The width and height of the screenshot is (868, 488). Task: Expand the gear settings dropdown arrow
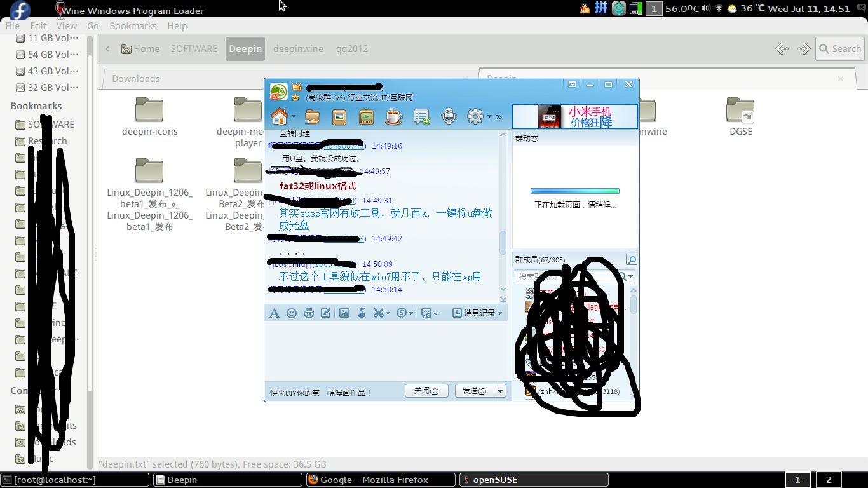pyautogui.click(x=489, y=117)
